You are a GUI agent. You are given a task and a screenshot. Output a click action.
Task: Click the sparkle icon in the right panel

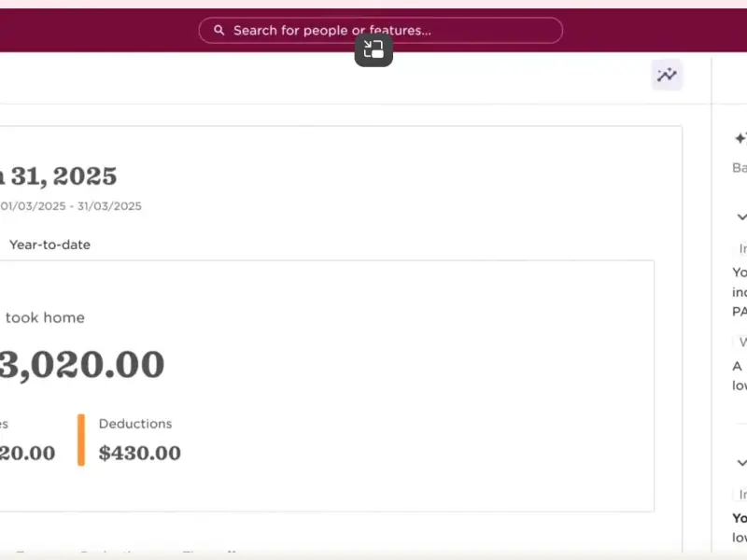coord(740,139)
